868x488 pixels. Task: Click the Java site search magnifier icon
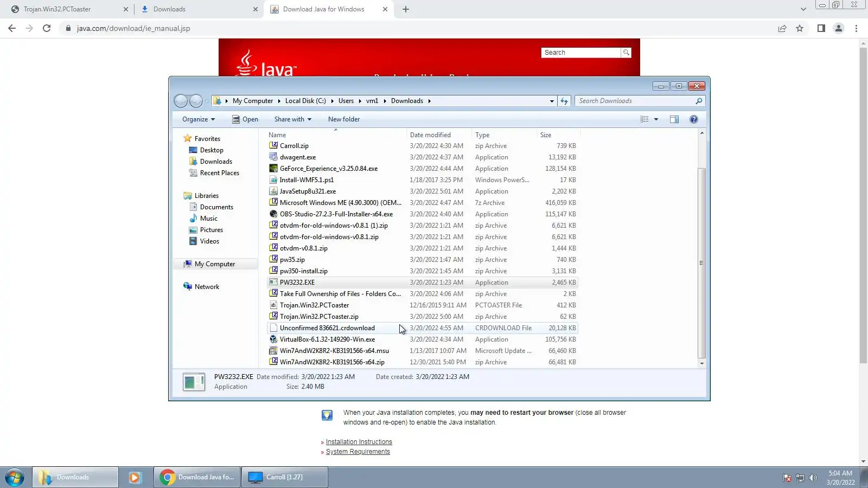626,53
